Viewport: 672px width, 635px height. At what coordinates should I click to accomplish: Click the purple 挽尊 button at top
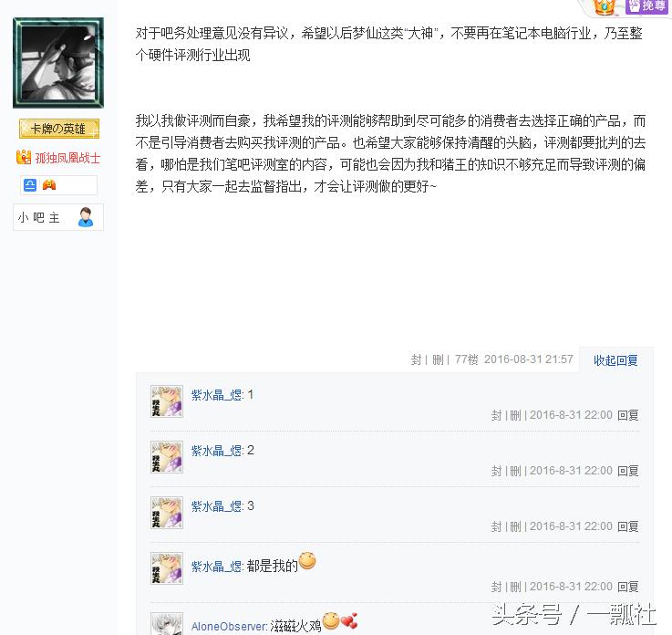click(x=646, y=6)
